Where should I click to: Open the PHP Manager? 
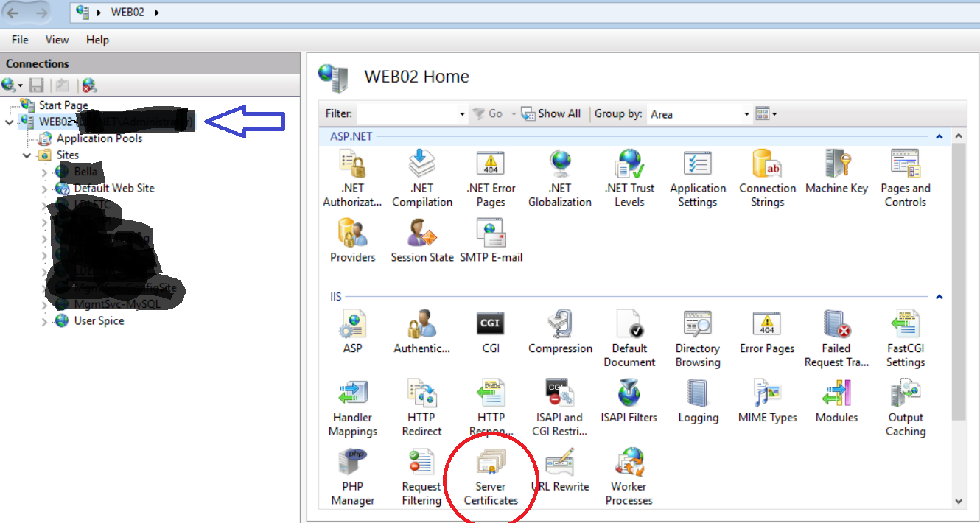(352, 475)
